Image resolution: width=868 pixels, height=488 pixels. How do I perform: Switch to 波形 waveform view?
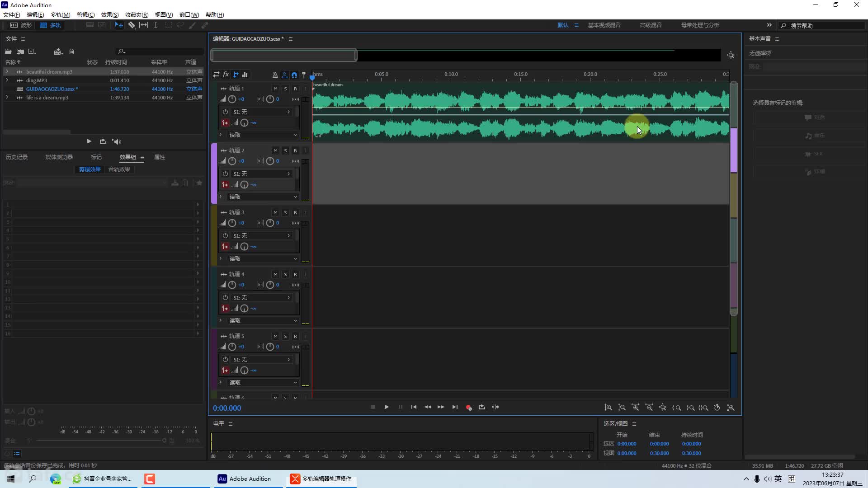point(21,25)
